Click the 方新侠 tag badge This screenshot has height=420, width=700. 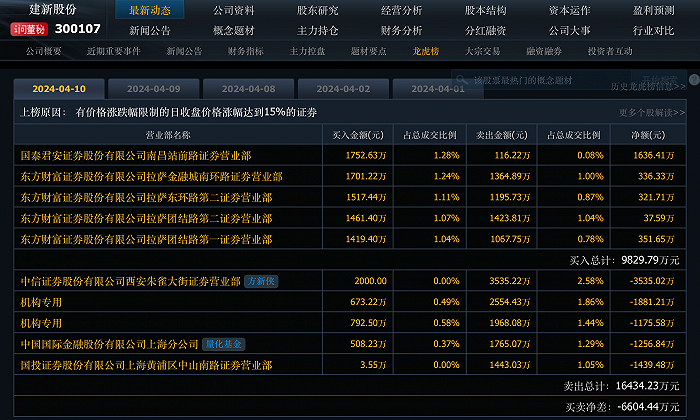pos(261,281)
